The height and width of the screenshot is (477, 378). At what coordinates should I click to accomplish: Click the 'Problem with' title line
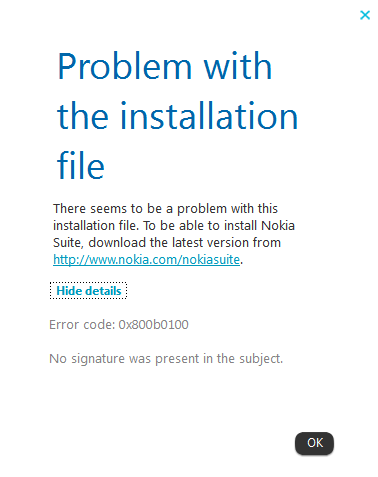point(165,66)
